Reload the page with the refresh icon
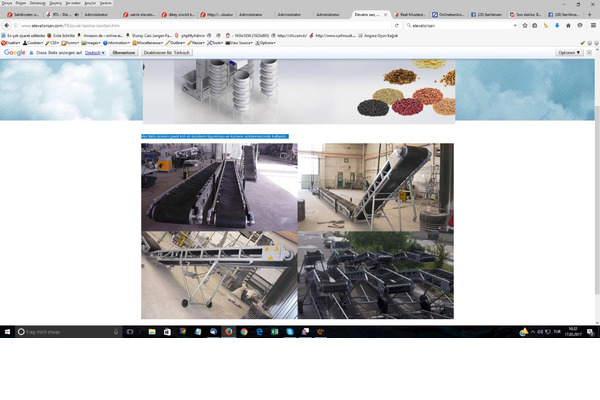Screen dimensions: 600x400 coord(397,25)
